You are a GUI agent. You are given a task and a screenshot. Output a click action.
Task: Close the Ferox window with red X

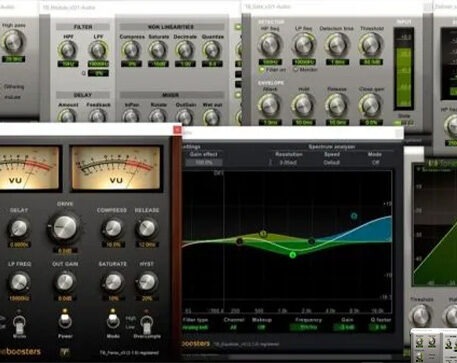(x=177, y=129)
